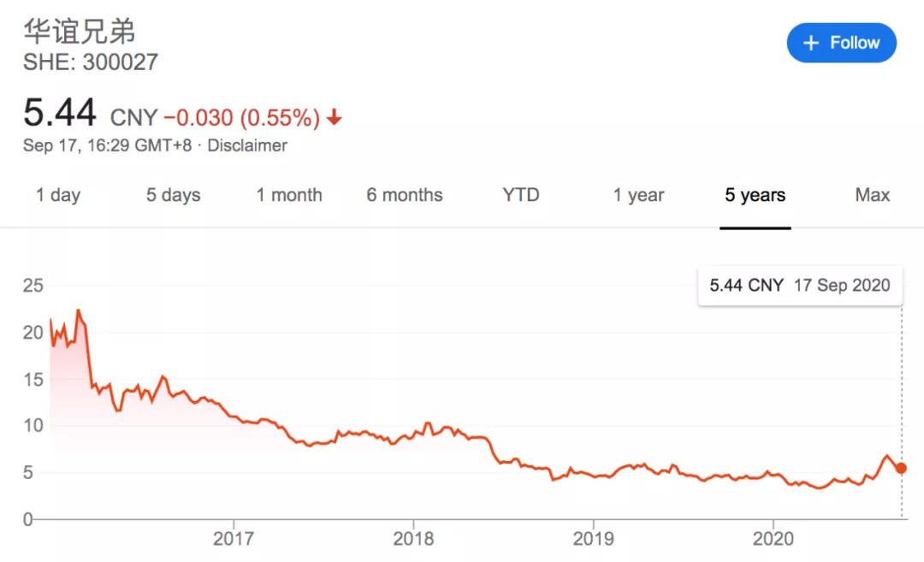Image resolution: width=924 pixels, height=562 pixels.
Task: Click the active 5 years tab
Action: click(755, 195)
